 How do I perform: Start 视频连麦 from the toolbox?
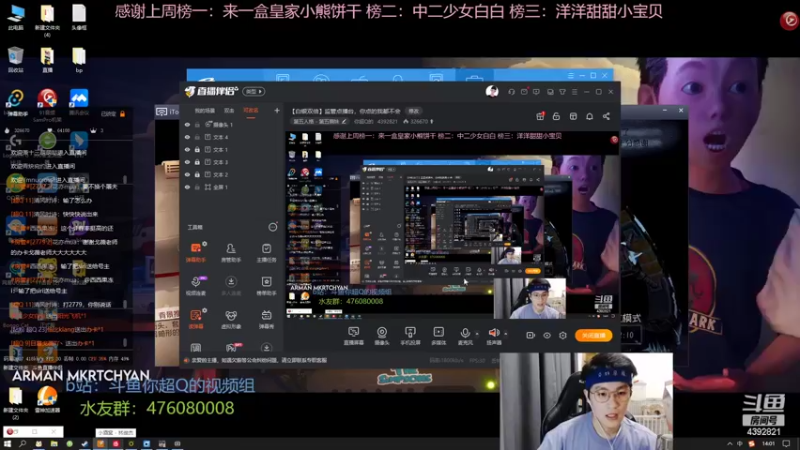click(x=196, y=286)
